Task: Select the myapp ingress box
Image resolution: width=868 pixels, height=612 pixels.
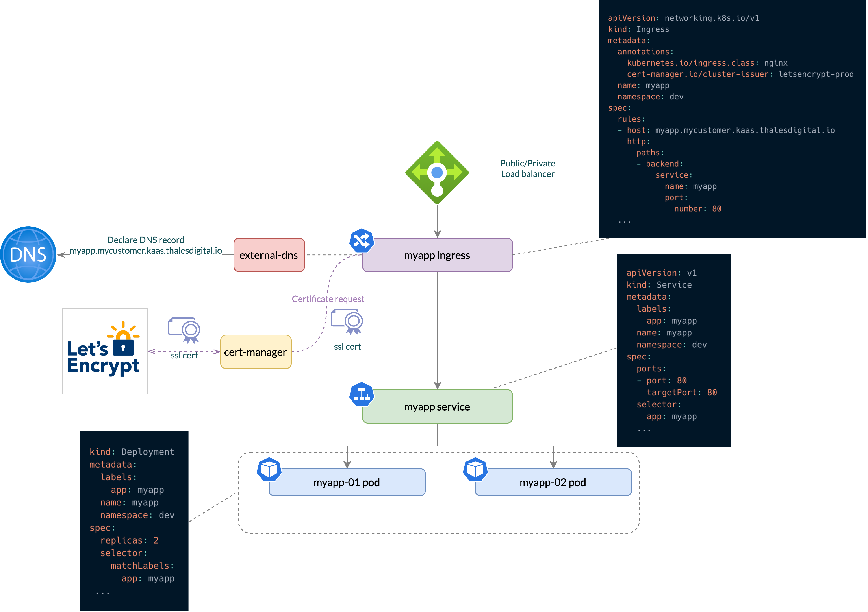Action: click(437, 255)
